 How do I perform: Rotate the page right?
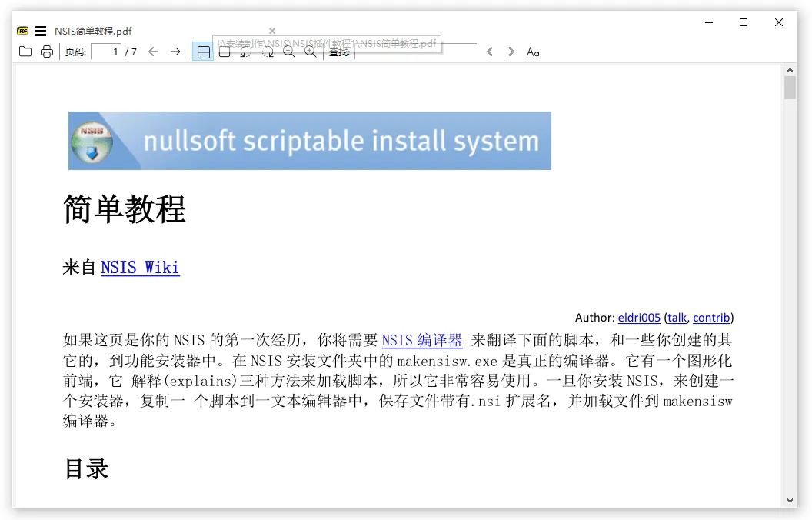(x=268, y=52)
